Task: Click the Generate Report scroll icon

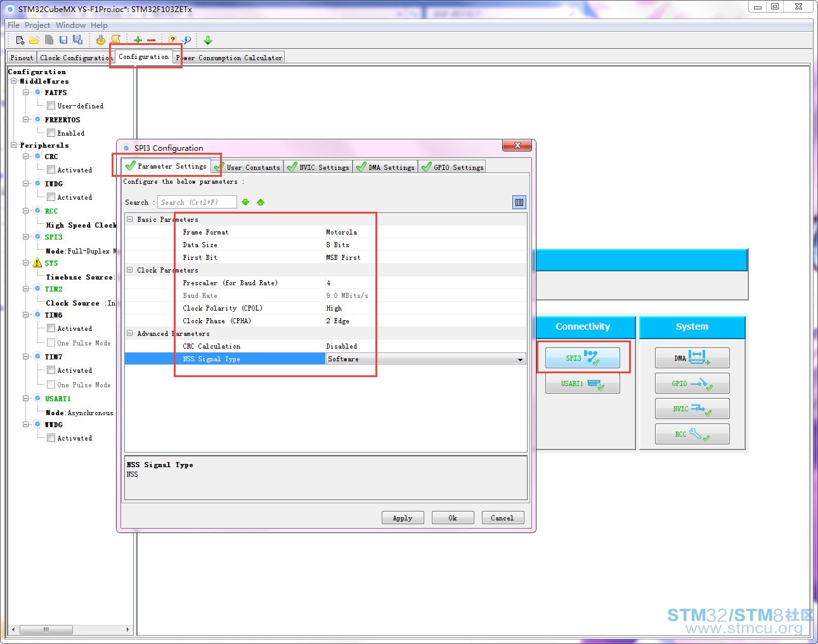Action: click(x=115, y=40)
